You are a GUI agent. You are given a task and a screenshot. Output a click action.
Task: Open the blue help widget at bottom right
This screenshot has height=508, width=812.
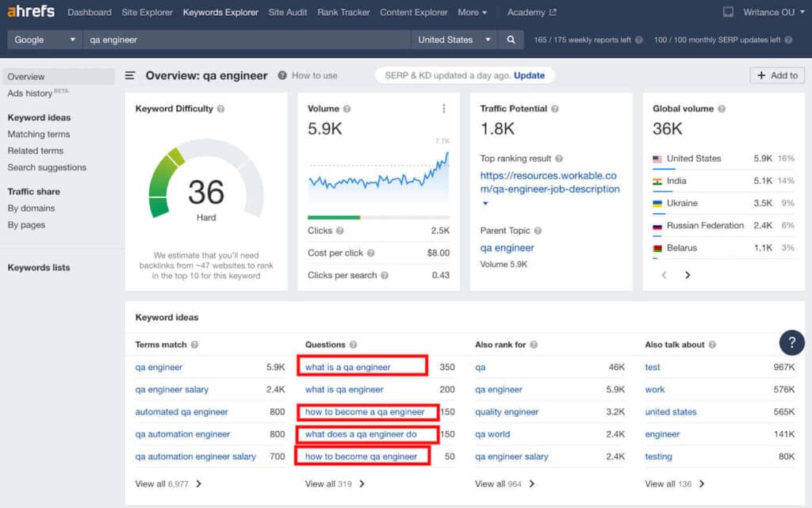tap(792, 343)
